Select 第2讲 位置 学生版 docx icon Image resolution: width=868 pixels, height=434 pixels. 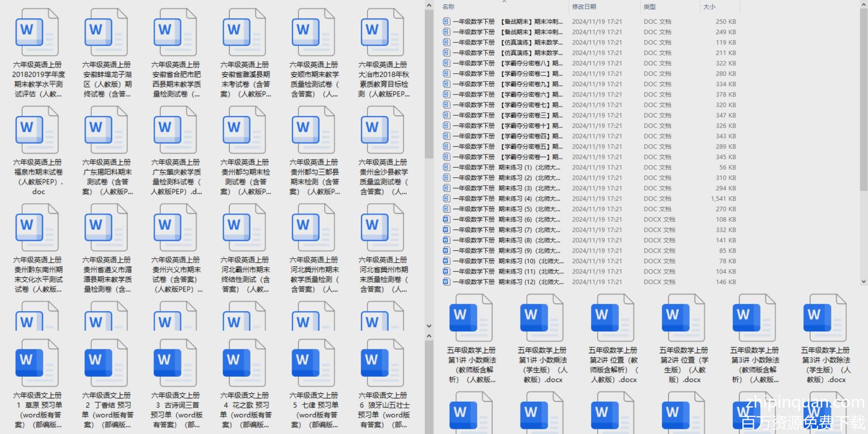click(x=683, y=318)
